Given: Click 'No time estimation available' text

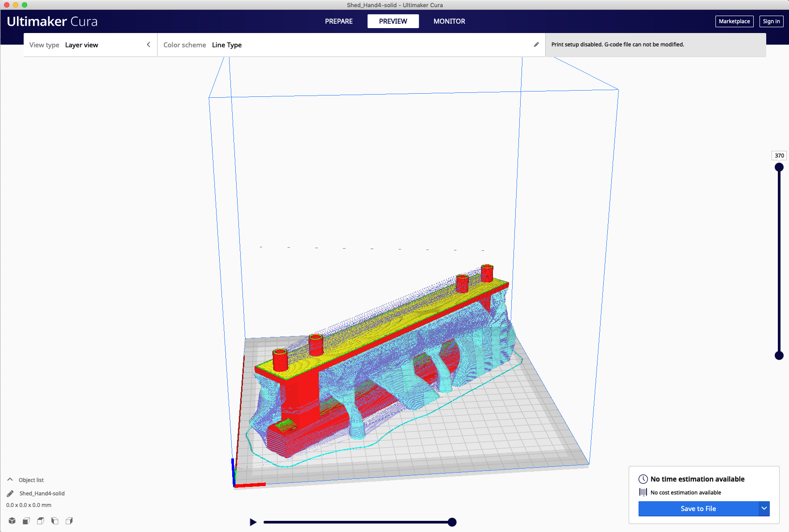Looking at the screenshot, I should pyautogui.click(x=697, y=479).
